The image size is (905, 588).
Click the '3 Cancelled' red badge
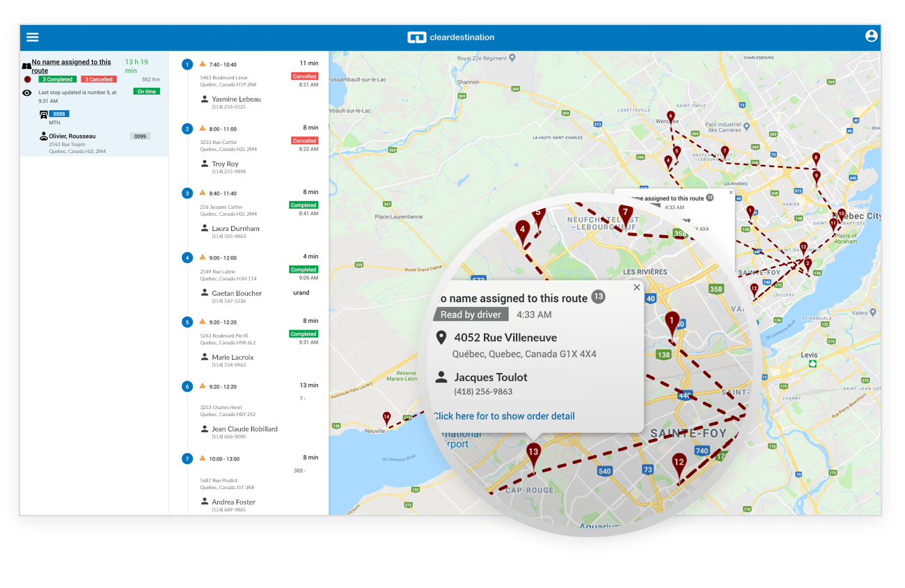[99, 79]
